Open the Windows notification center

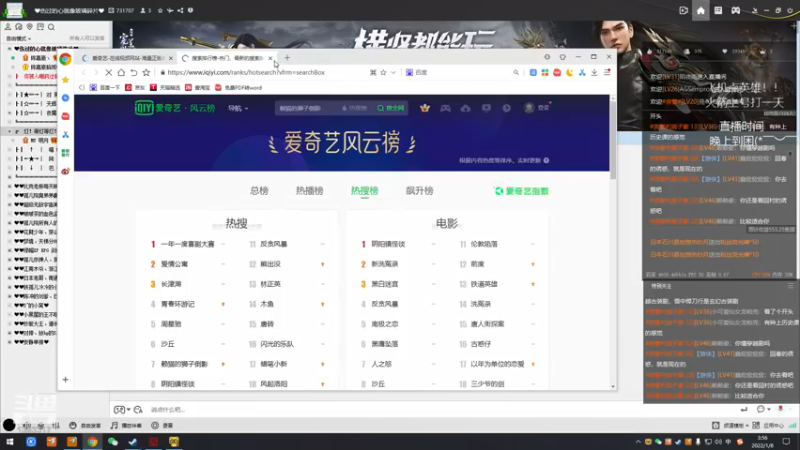coord(786,441)
